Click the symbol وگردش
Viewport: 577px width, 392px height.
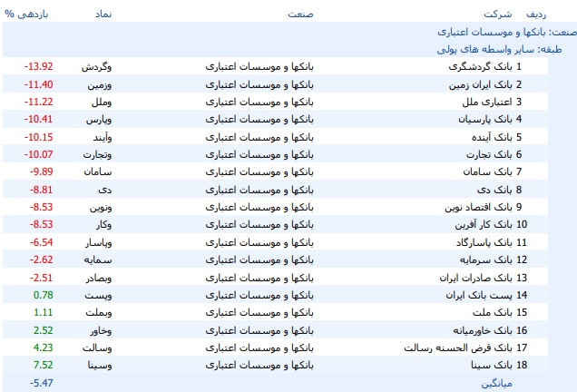tap(96, 67)
